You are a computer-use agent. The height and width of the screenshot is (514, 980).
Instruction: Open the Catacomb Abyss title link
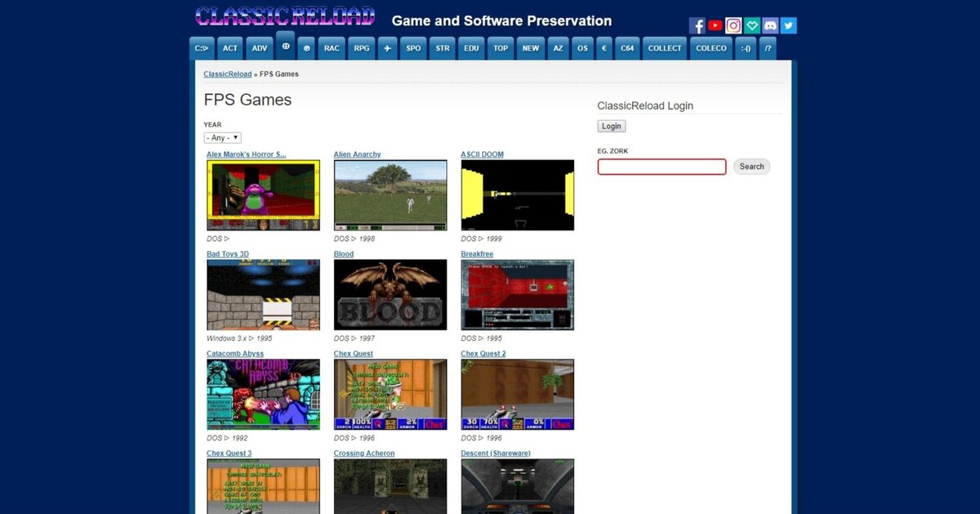pos(235,354)
